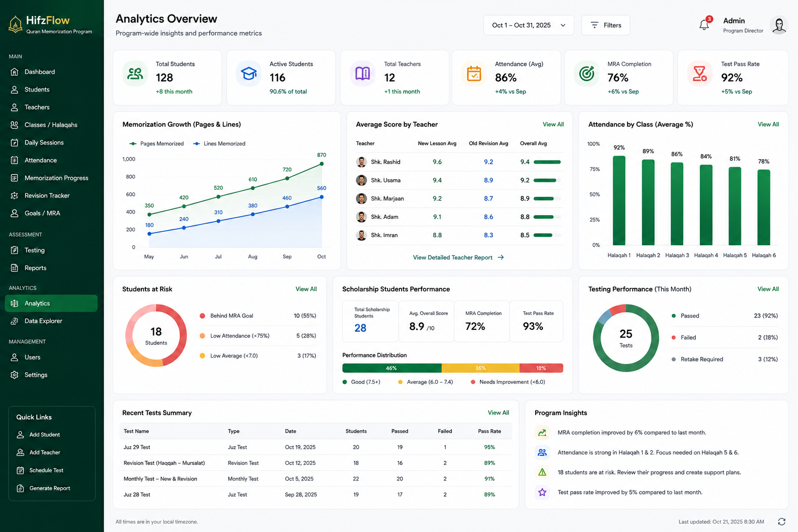Click the green 46% Good distribution segment
Viewport: 798px width, 532px height.
click(x=392, y=368)
